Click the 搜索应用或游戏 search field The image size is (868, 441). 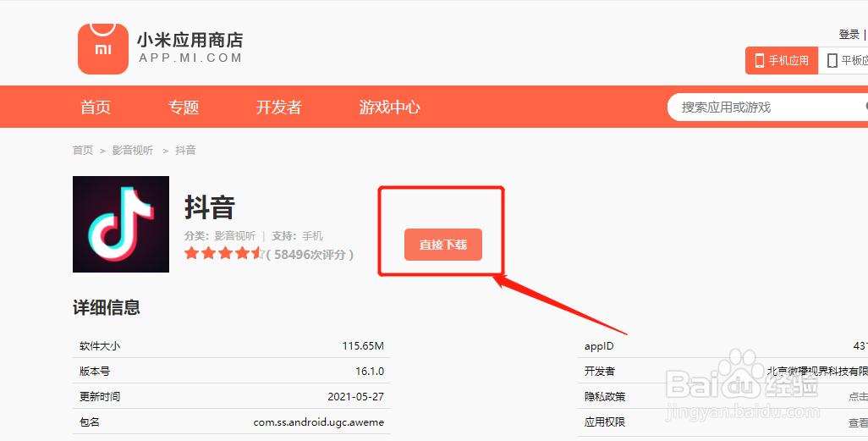[767, 107]
